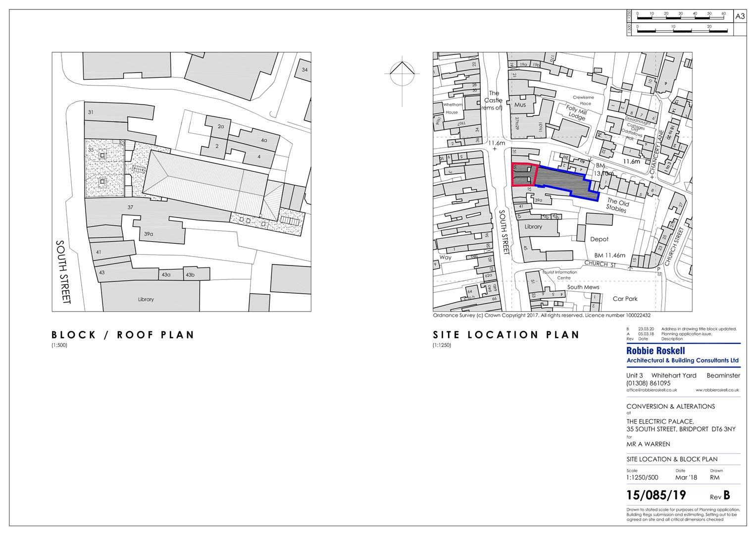This screenshot has width=756, height=535.
Task: Click the 'SITE LOCATION PLAN' title
Action: pos(506,335)
